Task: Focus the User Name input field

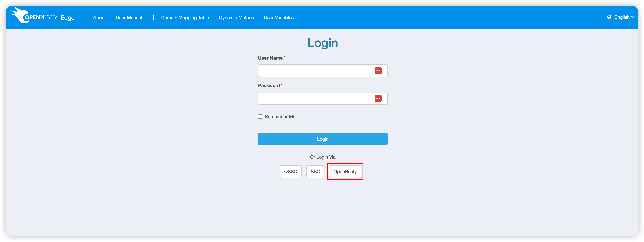Action: coord(322,71)
